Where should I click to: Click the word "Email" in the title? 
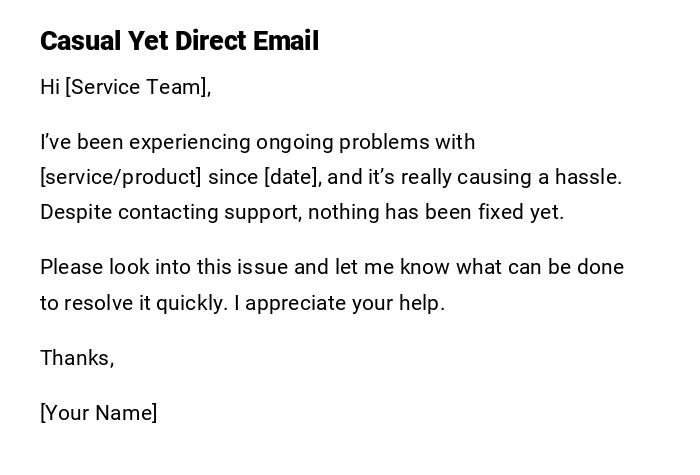coord(285,41)
